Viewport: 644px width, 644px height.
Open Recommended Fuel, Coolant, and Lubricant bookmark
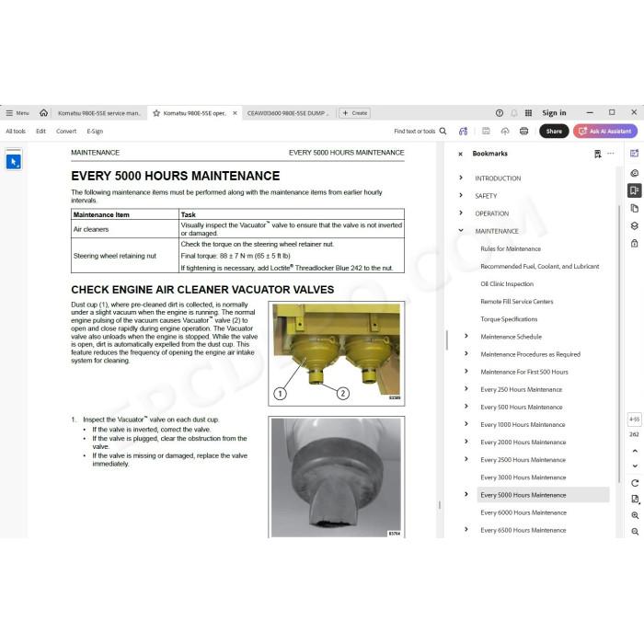tap(540, 266)
